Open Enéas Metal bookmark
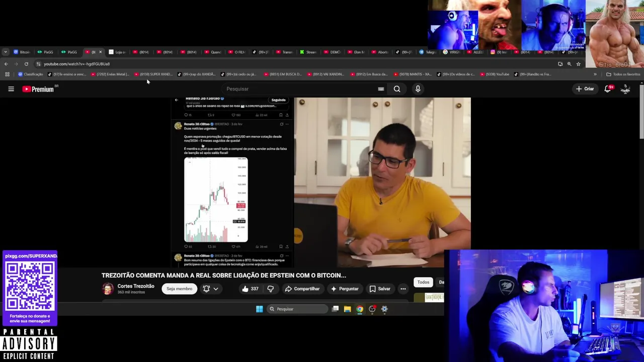 pos(110,74)
